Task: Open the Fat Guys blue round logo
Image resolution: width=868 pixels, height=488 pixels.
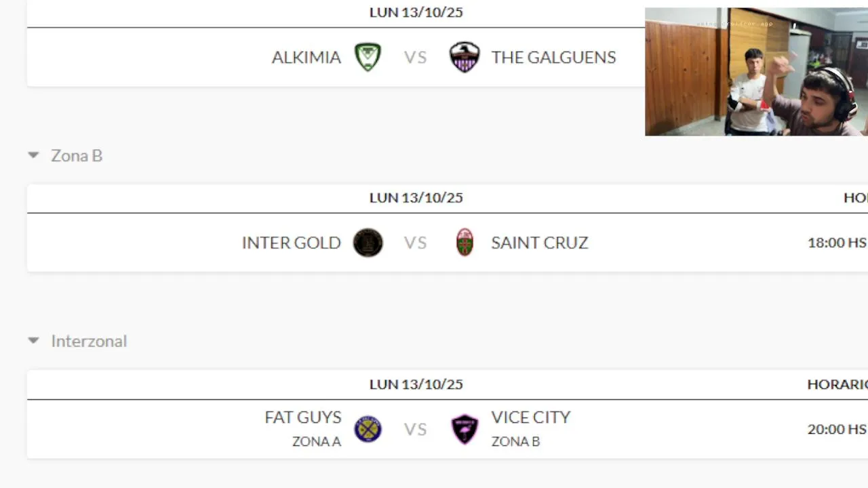Action: 368,429
